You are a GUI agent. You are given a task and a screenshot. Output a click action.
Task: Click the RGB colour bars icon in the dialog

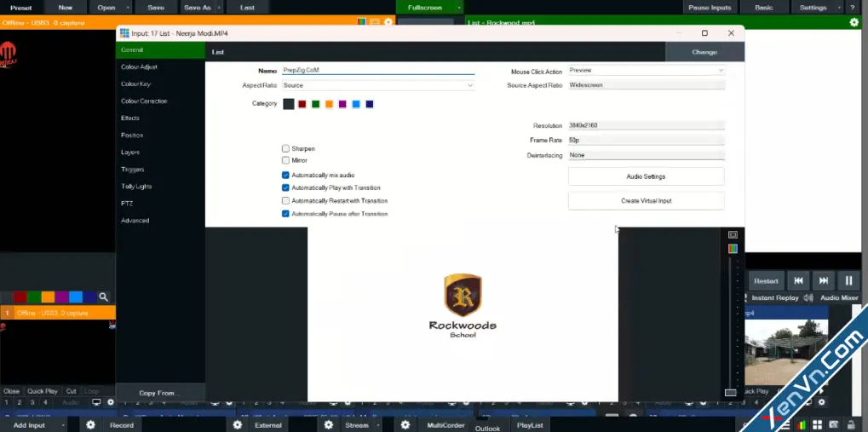tap(733, 249)
